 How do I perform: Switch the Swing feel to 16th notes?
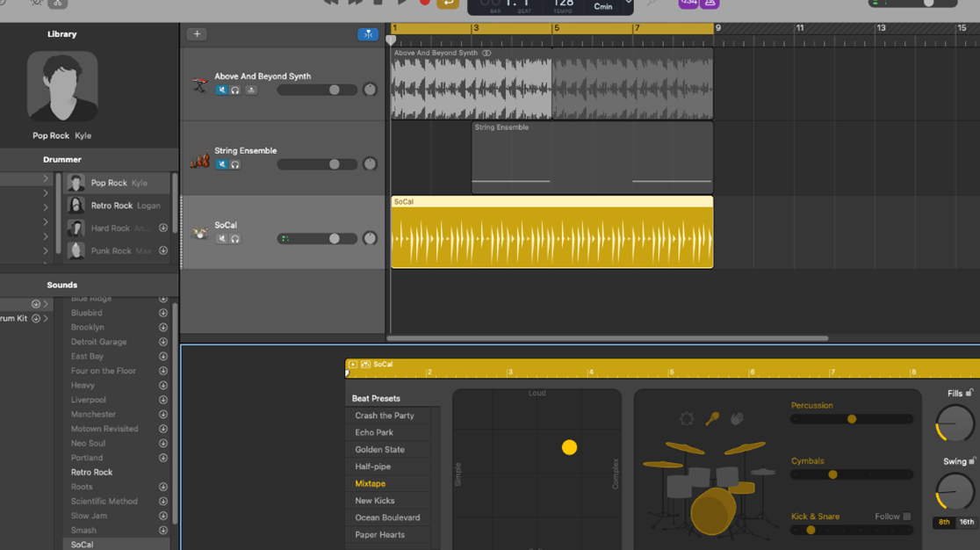click(969, 521)
